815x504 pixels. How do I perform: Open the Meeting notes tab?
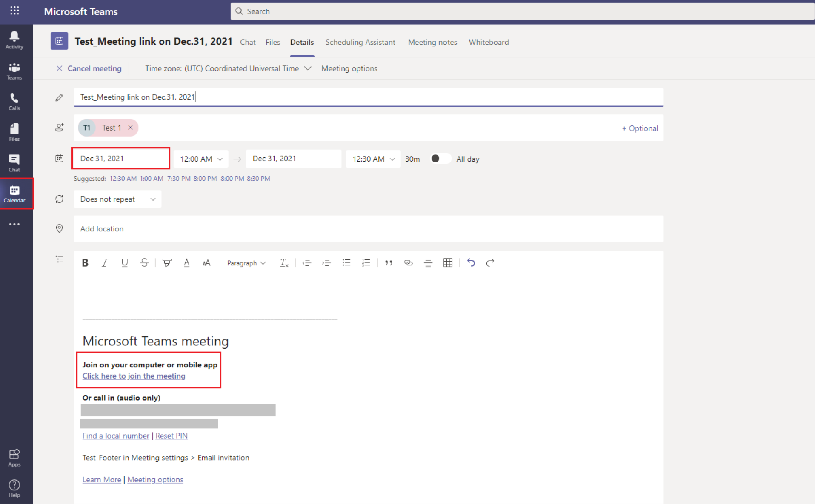(432, 42)
